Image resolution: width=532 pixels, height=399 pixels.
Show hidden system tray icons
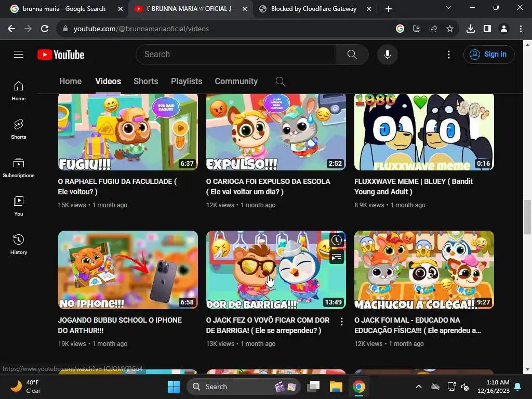point(419,387)
